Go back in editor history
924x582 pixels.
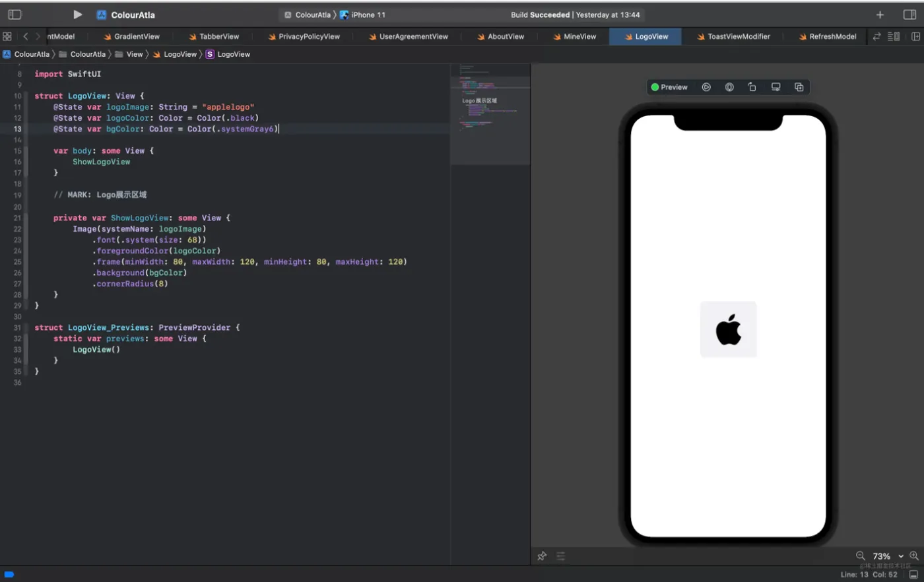25,36
